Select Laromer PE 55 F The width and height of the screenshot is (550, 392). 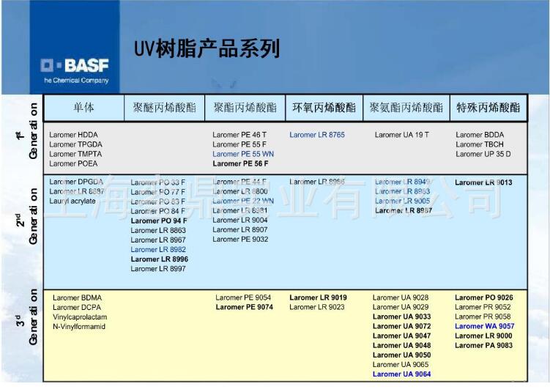(x=239, y=144)
